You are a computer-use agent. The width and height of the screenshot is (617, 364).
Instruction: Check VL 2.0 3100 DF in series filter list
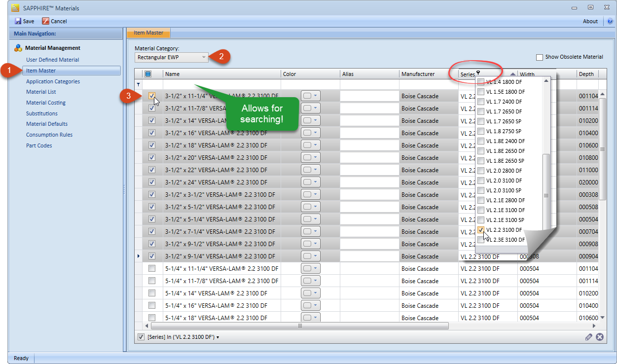tap(481, 181)
